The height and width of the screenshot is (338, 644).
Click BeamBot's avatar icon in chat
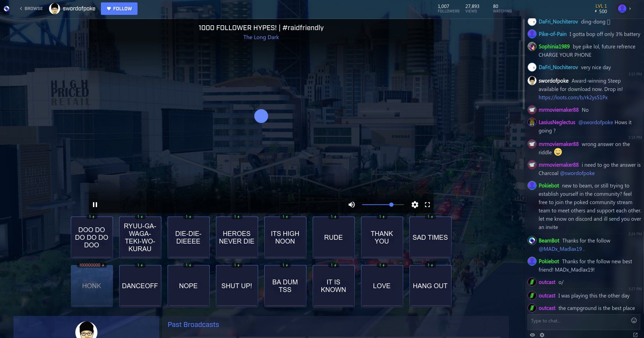point(532,240)
